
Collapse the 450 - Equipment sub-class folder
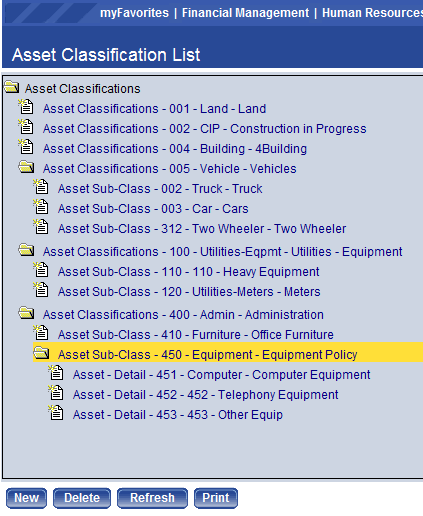pyautogui.click(x=41, y=353)
